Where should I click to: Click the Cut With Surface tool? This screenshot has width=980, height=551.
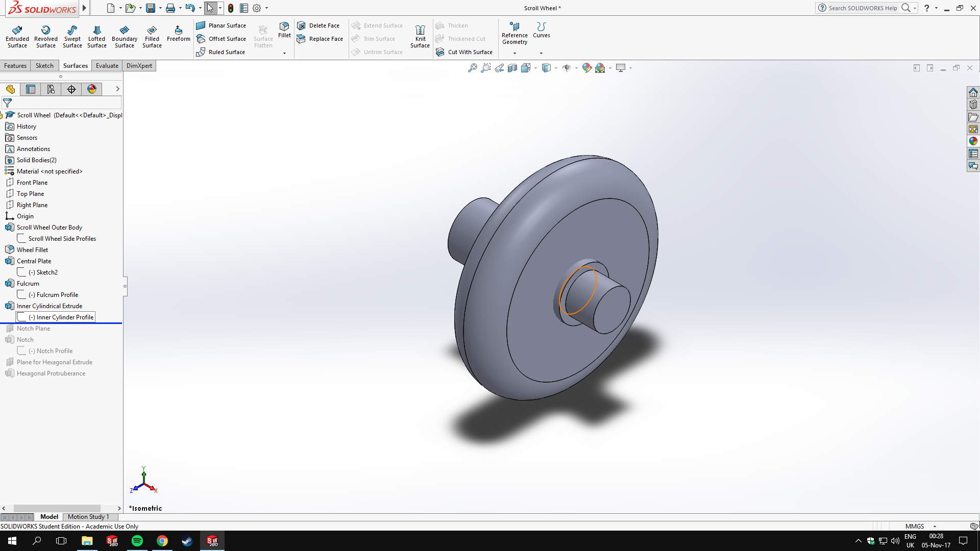464,52
